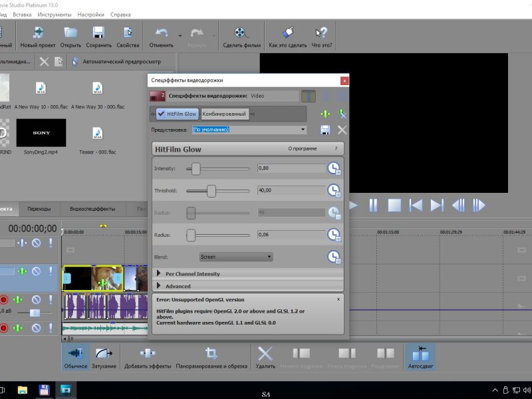The image size is (532, 399).
Task: Click the Movie Studio taskbar icon
Action: coord(65,390)
